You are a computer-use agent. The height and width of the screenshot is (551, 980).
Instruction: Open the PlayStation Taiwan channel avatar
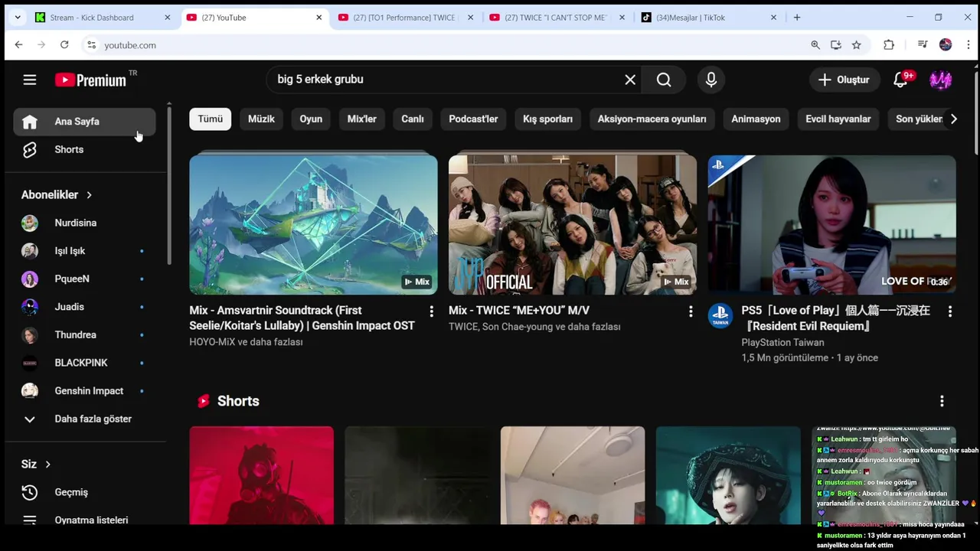pyautogui.click(x=720, y=316)
